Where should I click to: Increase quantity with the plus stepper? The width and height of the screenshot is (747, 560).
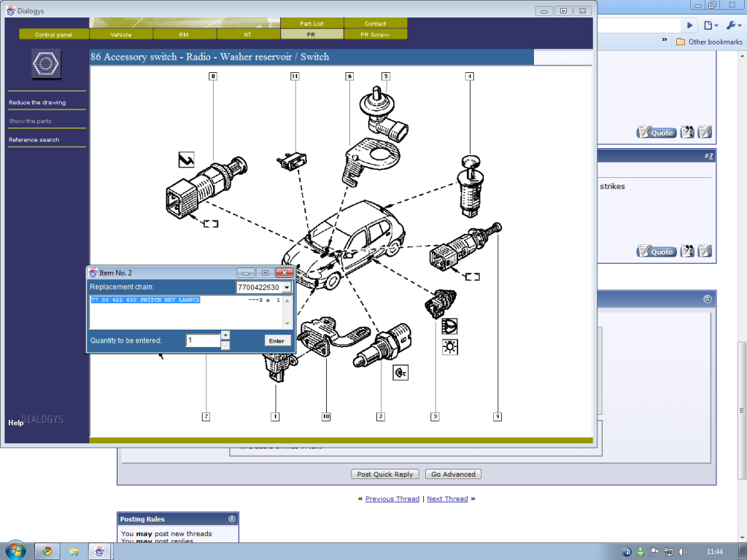click(225, 335)
